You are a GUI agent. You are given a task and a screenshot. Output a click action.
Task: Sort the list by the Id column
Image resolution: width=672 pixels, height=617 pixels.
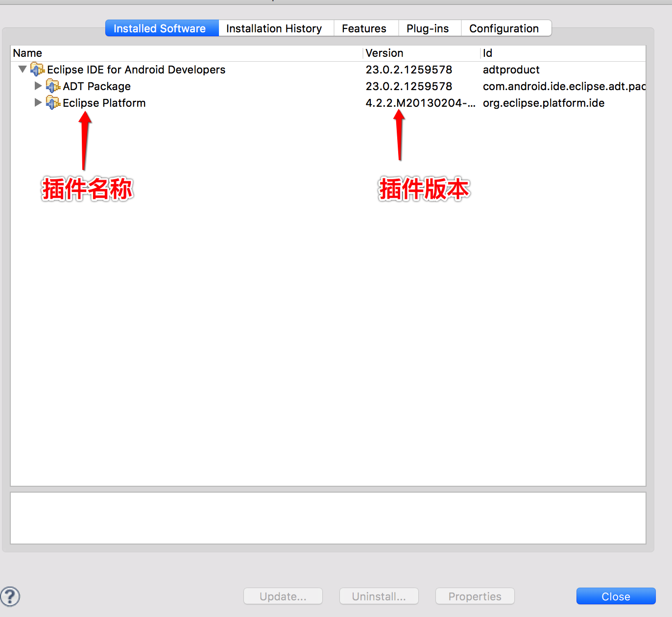click(x=563, y=53)
